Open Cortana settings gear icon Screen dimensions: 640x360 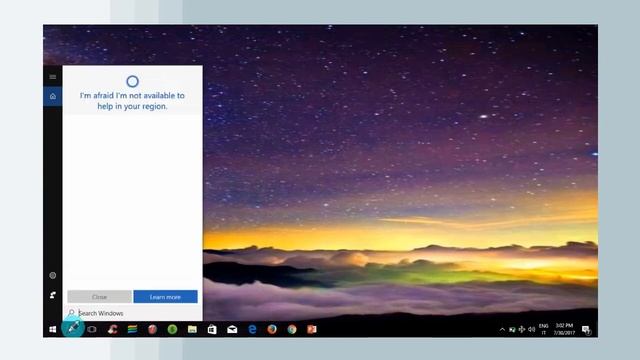coord(53,276)
